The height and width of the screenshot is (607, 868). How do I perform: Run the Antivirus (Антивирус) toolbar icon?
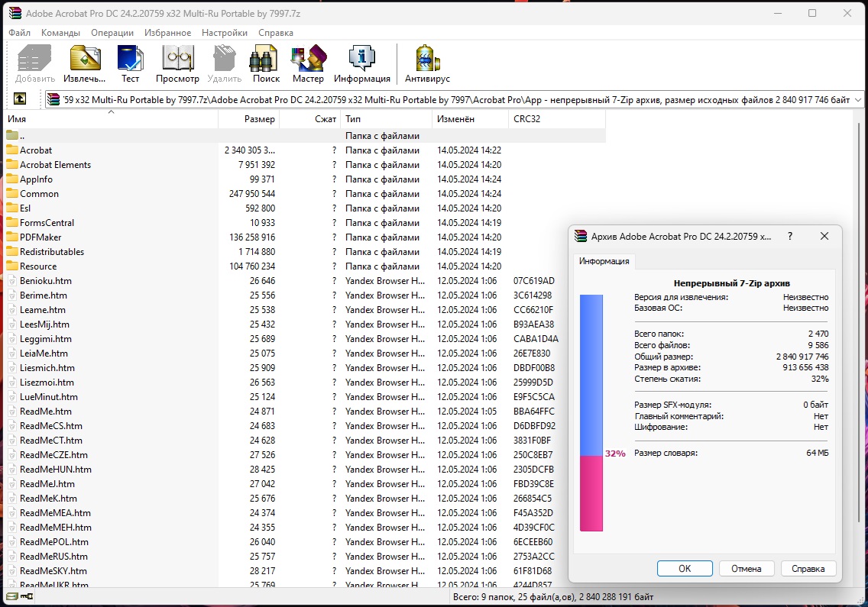tap(427, 60)
